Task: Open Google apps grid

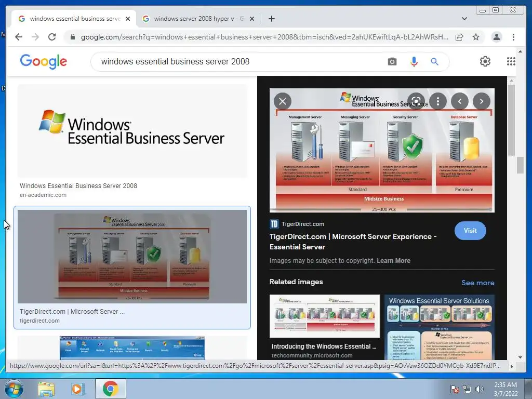Action: click(x=511, y=61)
